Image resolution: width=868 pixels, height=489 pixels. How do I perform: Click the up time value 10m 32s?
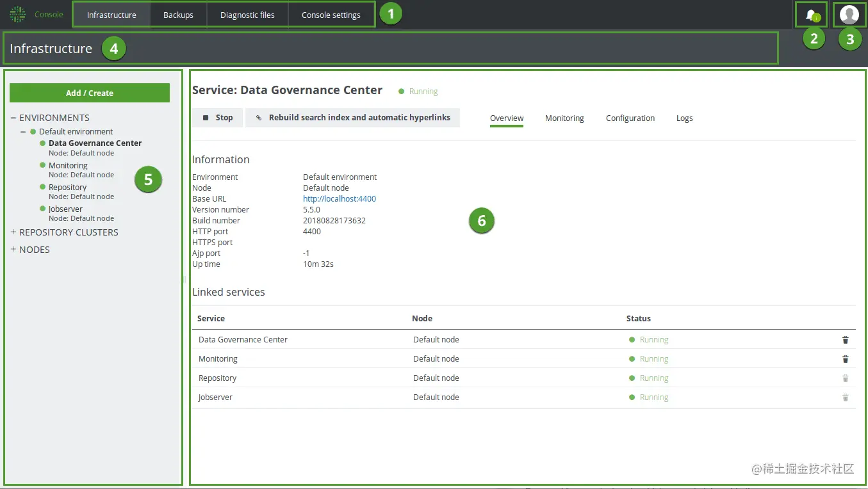318,264
